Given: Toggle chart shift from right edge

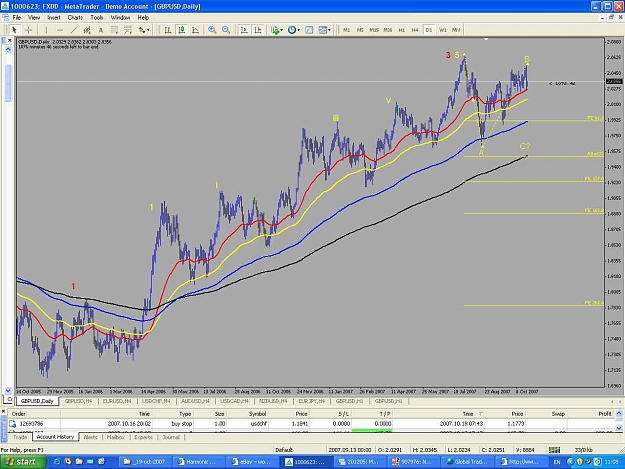Looking at the screenshot, I should (258, 30).
